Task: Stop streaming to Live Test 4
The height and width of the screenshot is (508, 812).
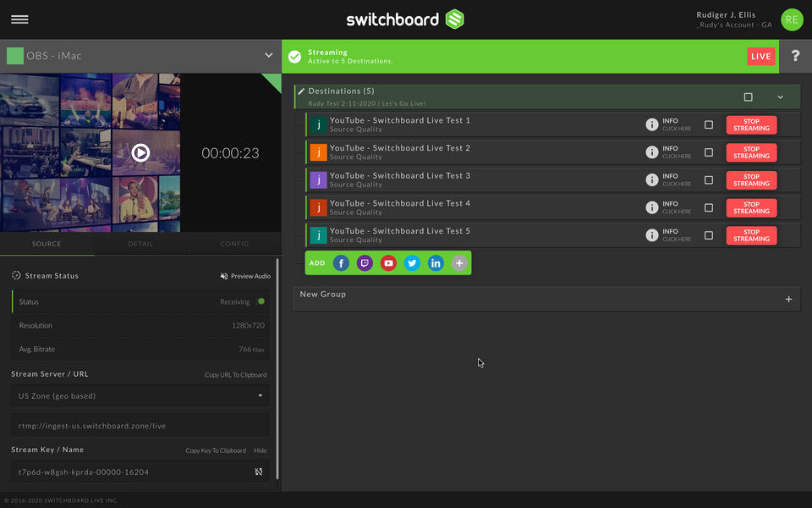Action: (x=751, y=208)
